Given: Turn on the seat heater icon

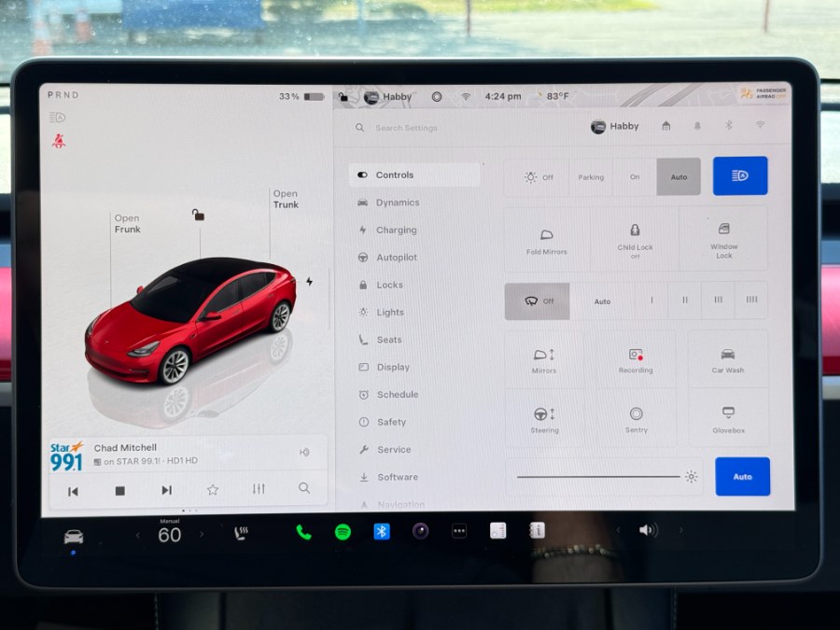Looking at the screenshot, I should point(241,533).
